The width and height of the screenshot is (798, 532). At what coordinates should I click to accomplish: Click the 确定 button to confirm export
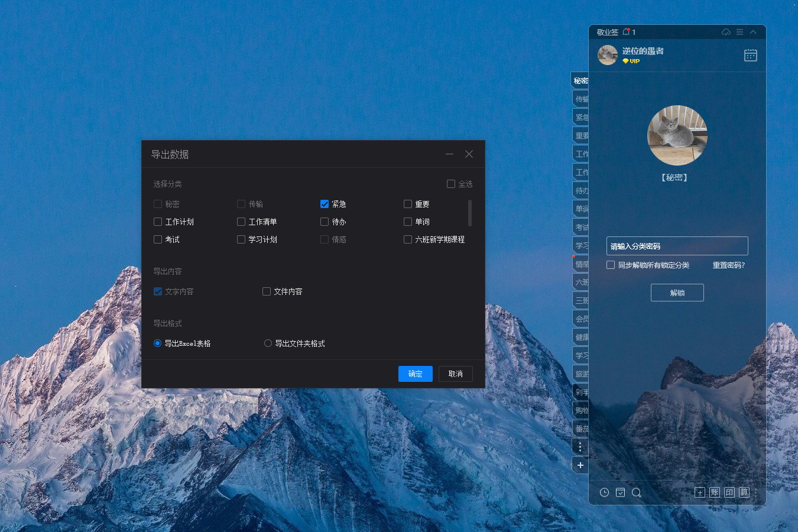coord(415,374)
